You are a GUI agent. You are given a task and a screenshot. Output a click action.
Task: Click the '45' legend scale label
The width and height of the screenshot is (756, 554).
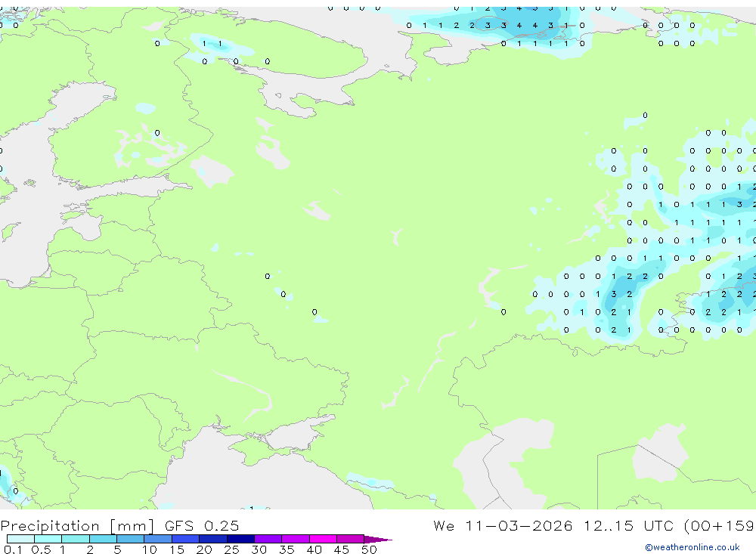pos(342,549)
